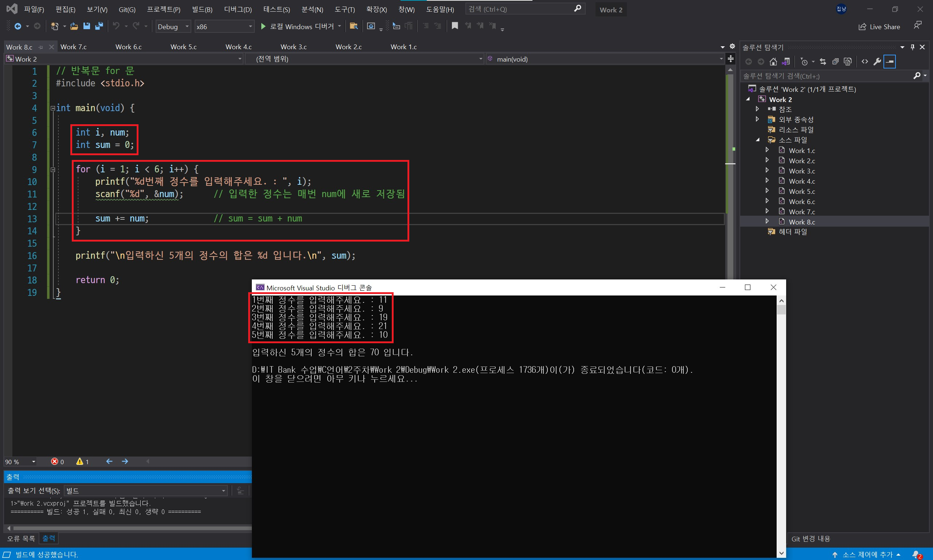Open Properties wrench in Solution Explorer
Image resolution: width=933 pixels, height=560 pixels.
877,62
